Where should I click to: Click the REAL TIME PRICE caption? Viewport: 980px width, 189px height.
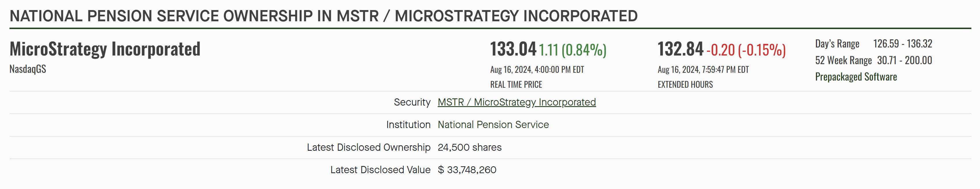(x=516, y=84)
